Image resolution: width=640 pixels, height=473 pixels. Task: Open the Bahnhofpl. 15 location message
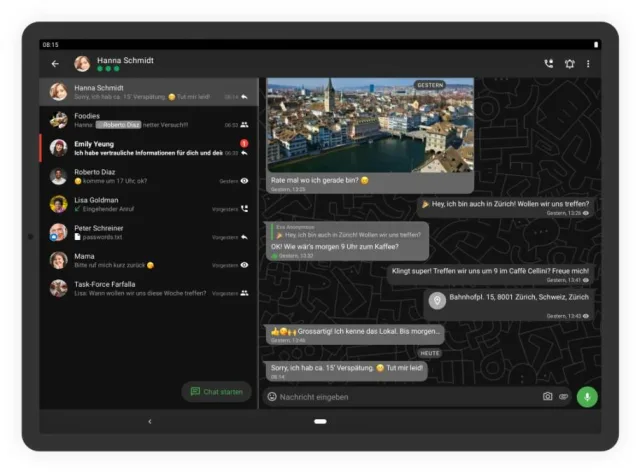click(509, 306)
